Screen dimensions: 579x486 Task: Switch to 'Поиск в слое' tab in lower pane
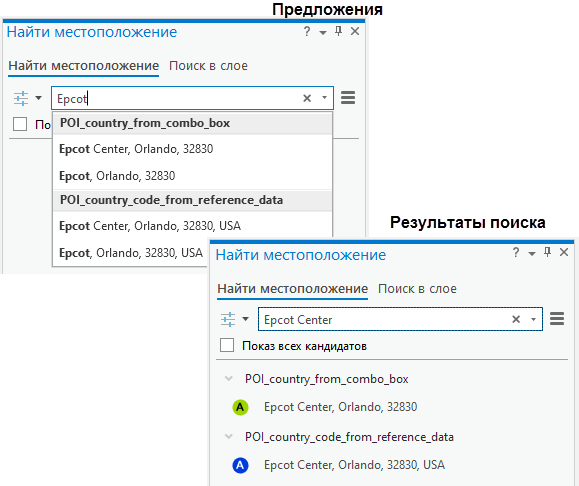tap(417, 288)
